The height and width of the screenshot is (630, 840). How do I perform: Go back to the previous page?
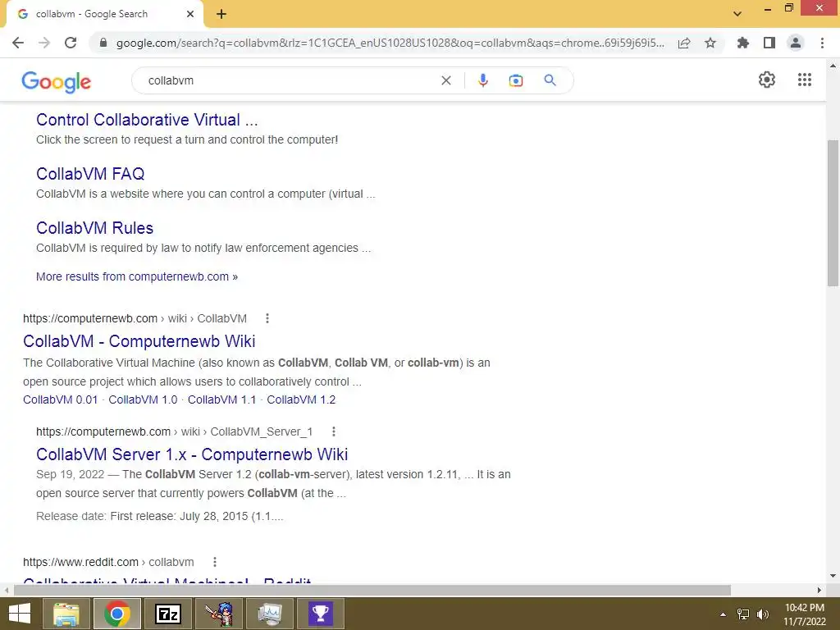18,43
